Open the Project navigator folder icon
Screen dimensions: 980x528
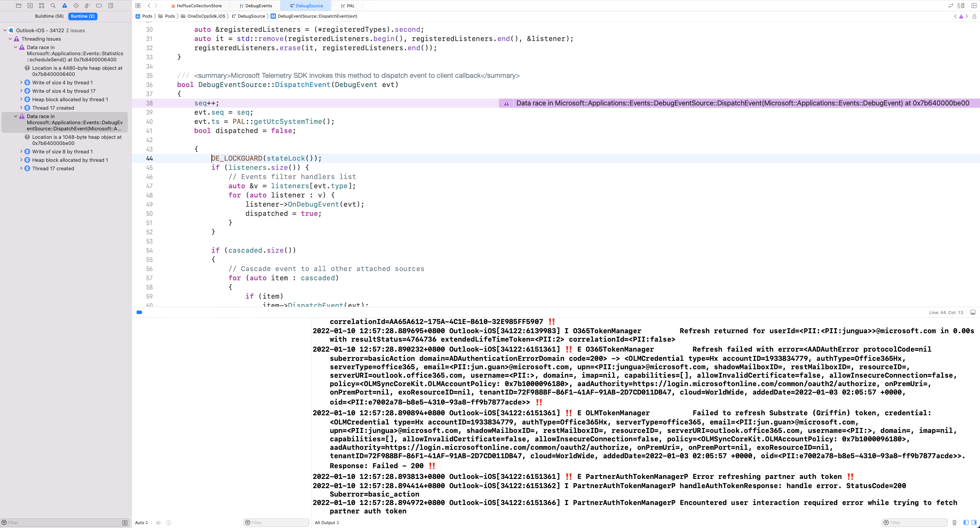click(x=18, y=5)
